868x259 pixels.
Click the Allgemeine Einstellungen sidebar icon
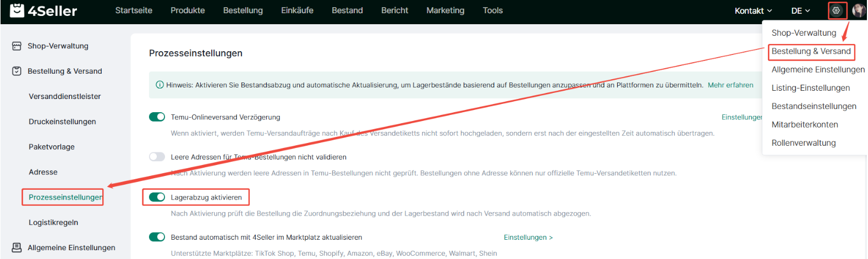pyautogui.click(x=17, y=247)
